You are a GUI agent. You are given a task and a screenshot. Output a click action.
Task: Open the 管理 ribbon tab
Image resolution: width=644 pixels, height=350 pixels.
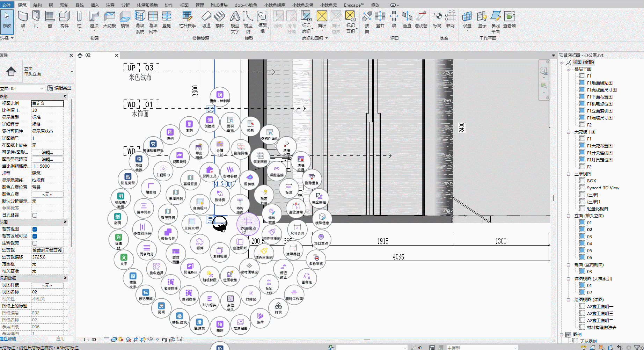click(x=200, y=5)
